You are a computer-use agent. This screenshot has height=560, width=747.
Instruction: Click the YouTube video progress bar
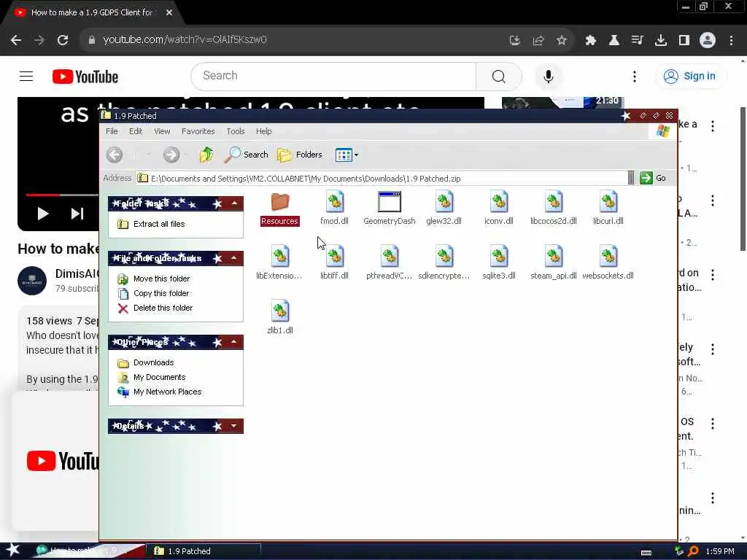coord(62,195)
